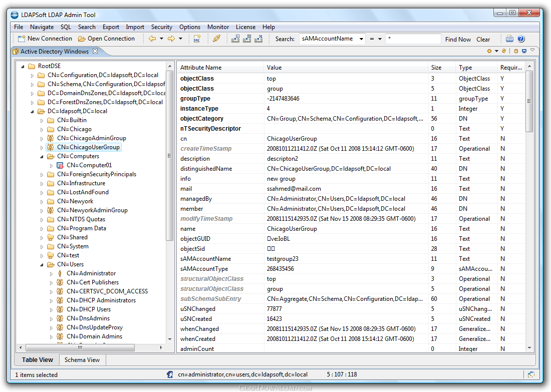Click the chain link icon in the toolbar

click(216, 39)
